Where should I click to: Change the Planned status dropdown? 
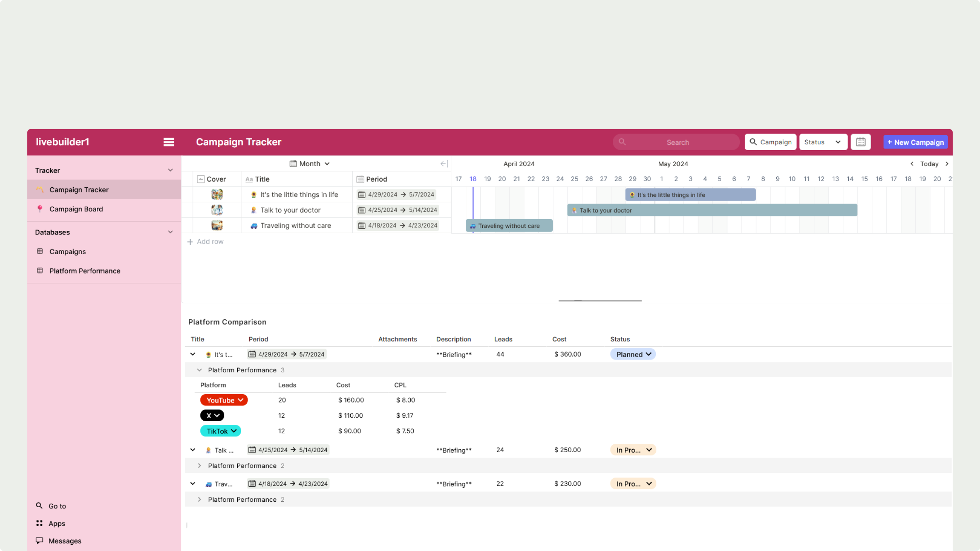pyautogui.click(x=633, y=354)
